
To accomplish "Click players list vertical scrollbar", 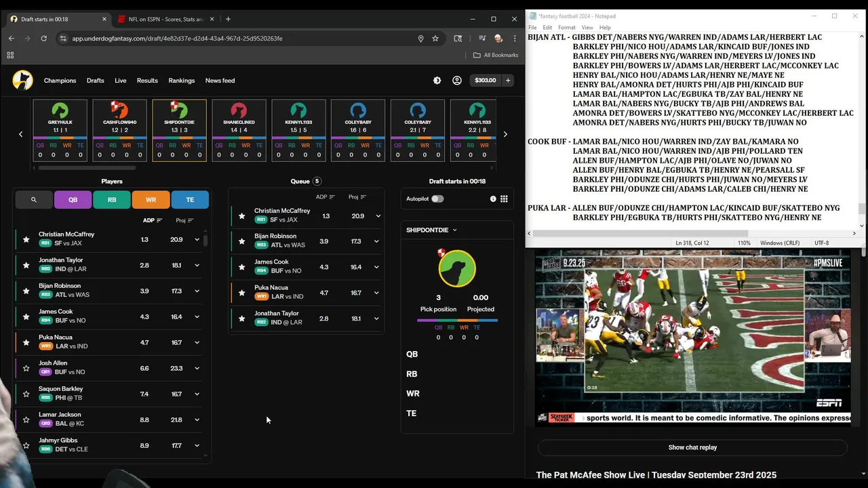I will pos(205,239).
